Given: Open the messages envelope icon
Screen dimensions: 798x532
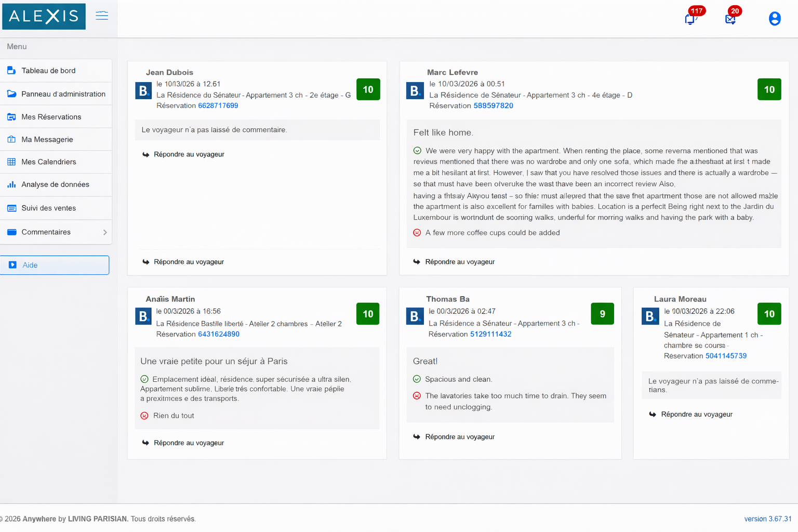Looking at the screenshot, I should (x=730, y=19).
